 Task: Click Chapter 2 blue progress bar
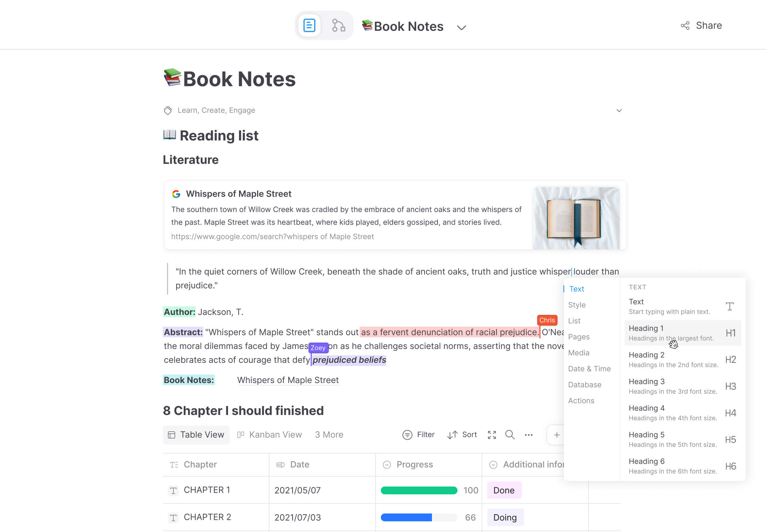click(x=406, y=517)
